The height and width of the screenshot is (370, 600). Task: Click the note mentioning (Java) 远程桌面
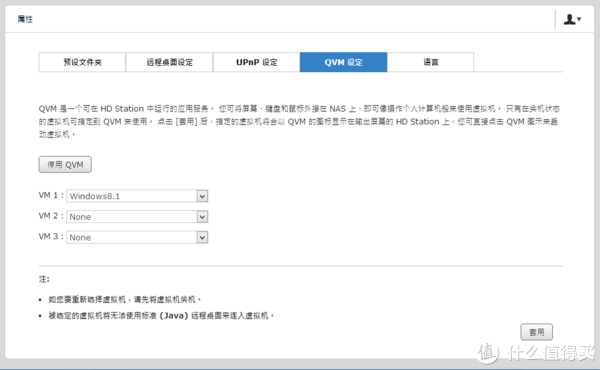[x=161, y=316]
